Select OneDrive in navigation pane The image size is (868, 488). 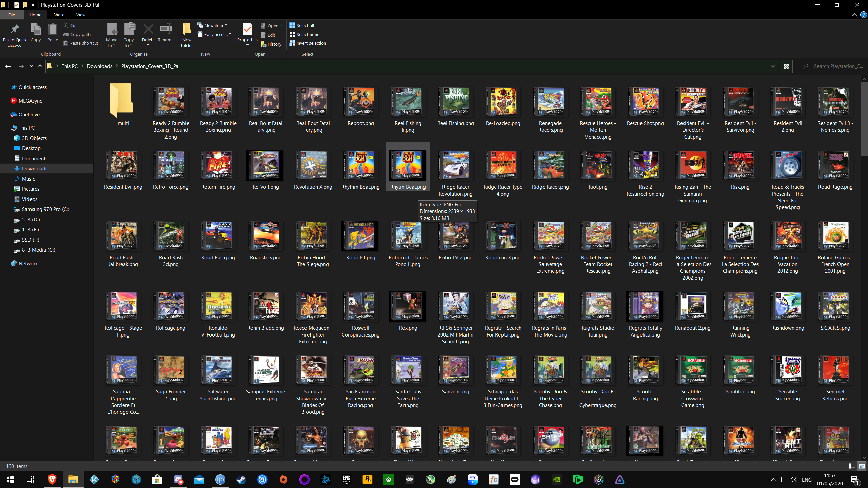(29, 115)
